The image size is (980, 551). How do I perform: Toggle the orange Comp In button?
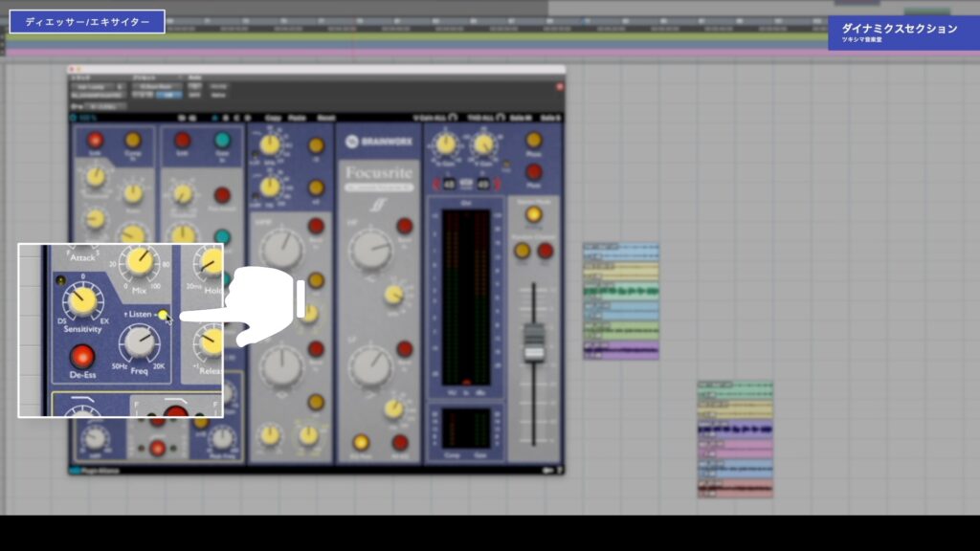pos(133,141)
